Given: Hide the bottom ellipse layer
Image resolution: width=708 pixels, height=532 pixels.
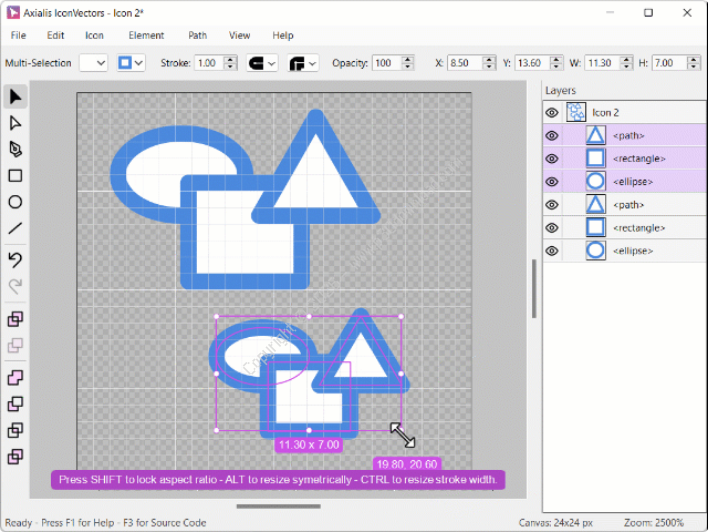Looking at the screenshot, I should [551, 251].
